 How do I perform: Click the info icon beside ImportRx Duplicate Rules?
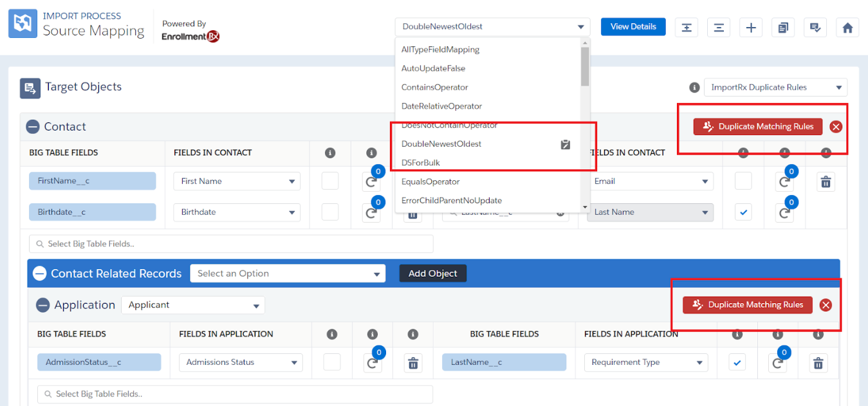[x=694, y=88]
